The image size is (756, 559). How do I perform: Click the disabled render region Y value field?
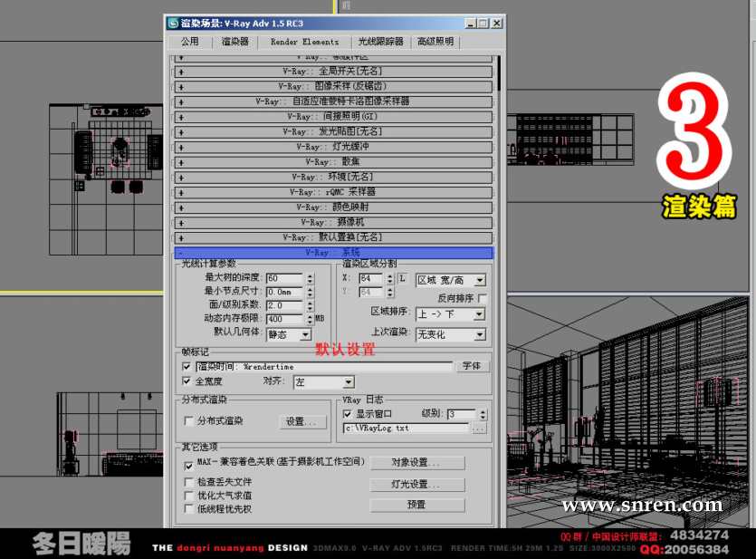tap(371, 292)
